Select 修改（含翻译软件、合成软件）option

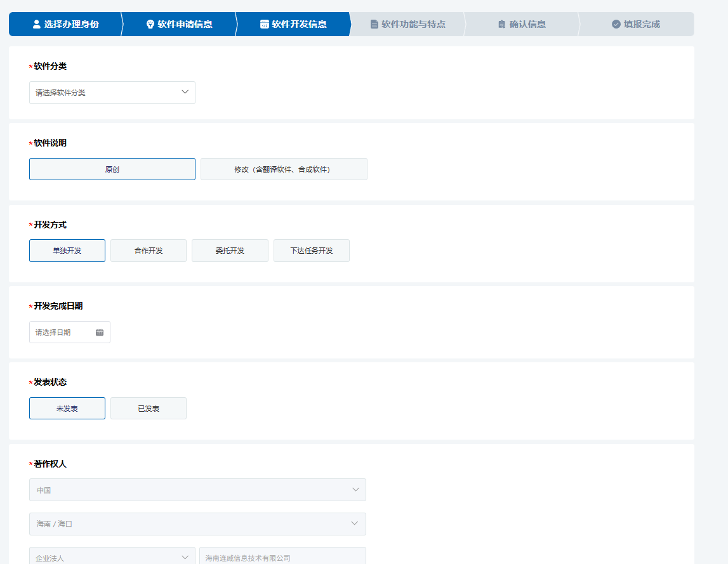[x=284, y=169]
